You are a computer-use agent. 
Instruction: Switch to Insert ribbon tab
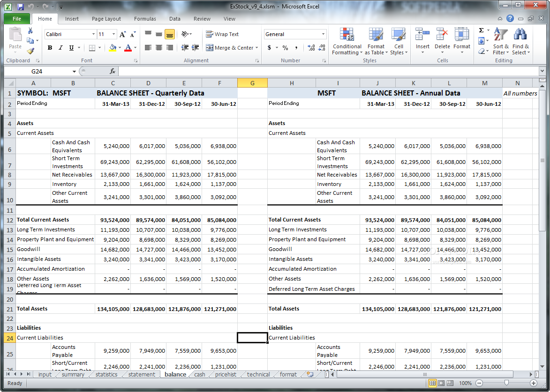click(x=72, y=19)
